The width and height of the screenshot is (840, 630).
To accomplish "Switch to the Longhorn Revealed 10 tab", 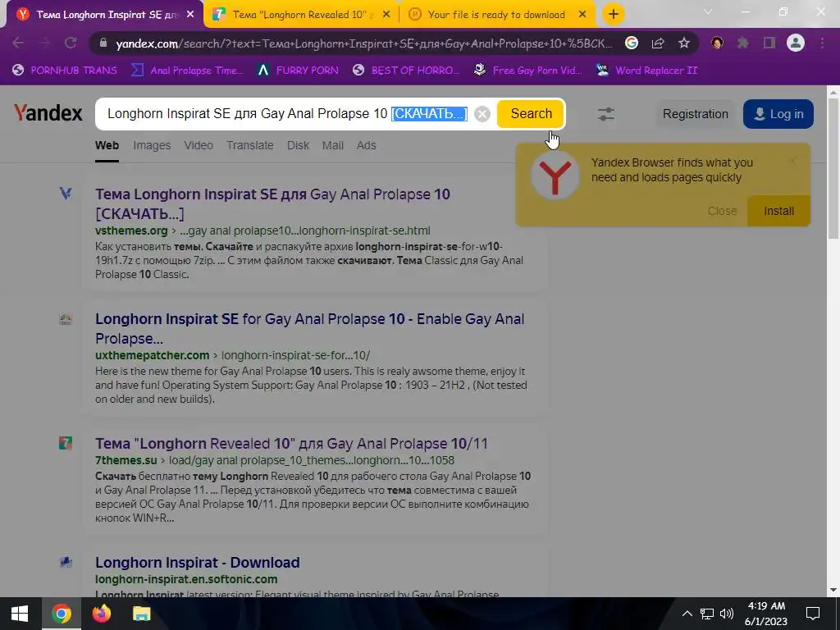I will tap(300, 15).
